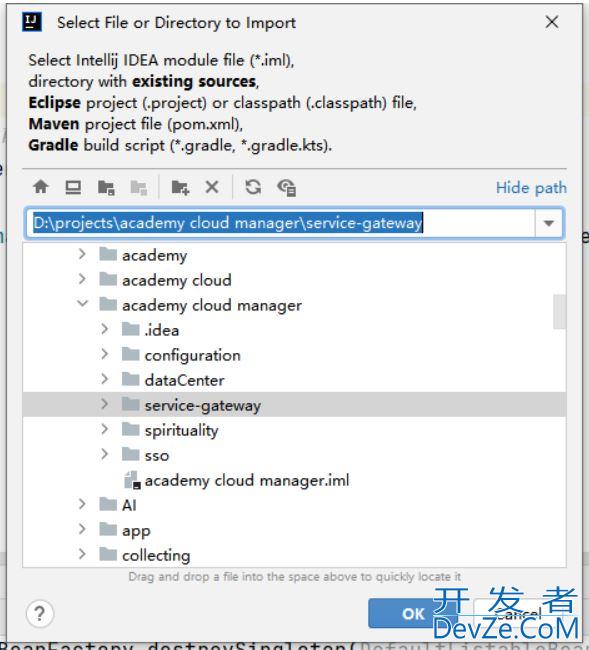Confirm import with the OK button
This screenshot has height=650, width=589.
(x=413, y=614)
